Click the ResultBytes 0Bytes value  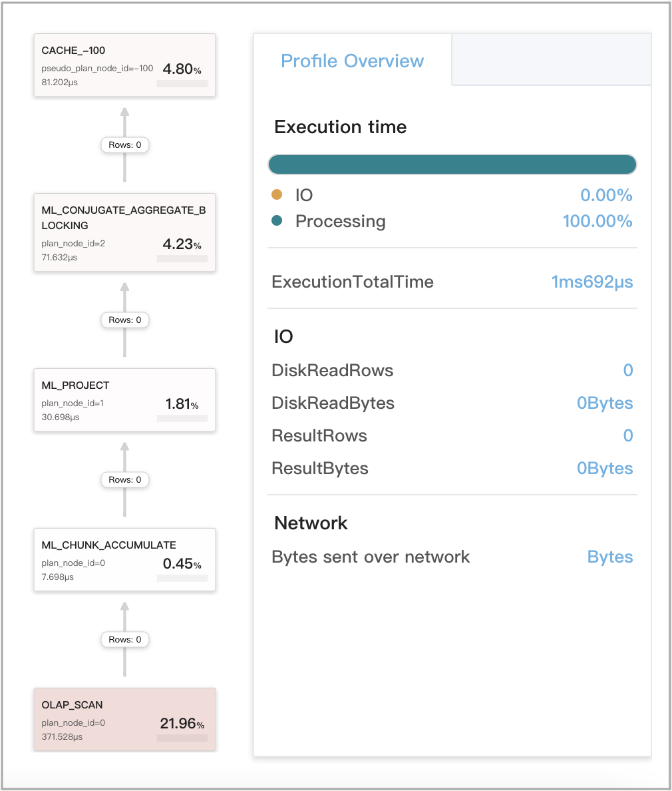[x=604, y=468]
